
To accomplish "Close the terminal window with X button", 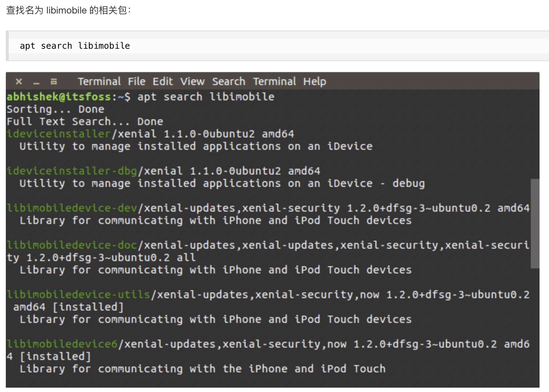I will (19, 81).
